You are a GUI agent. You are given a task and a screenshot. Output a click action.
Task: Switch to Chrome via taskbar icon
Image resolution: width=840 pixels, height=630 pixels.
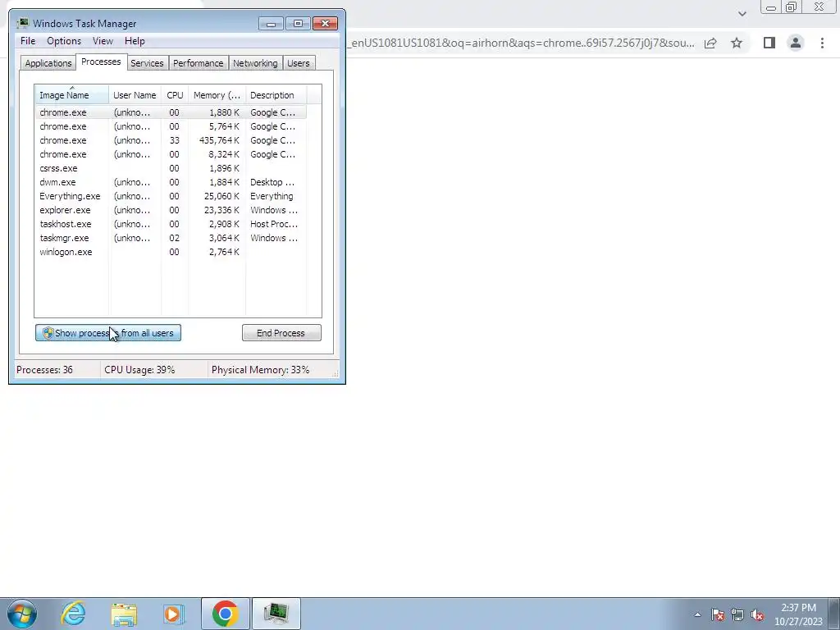pos(225,614)
